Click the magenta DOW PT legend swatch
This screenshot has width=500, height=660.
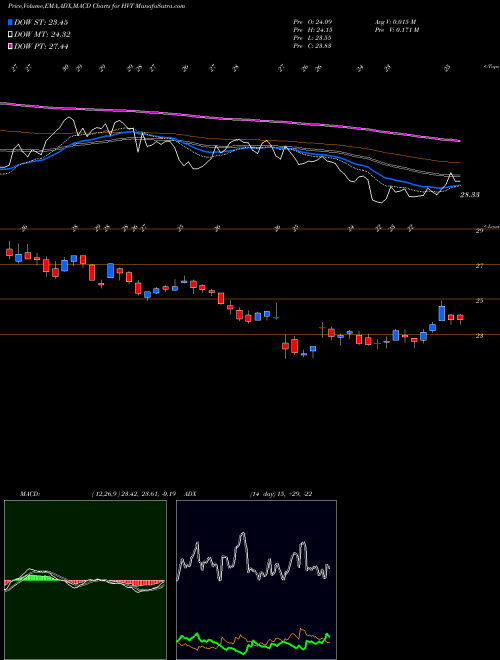[x=10, y=46]
